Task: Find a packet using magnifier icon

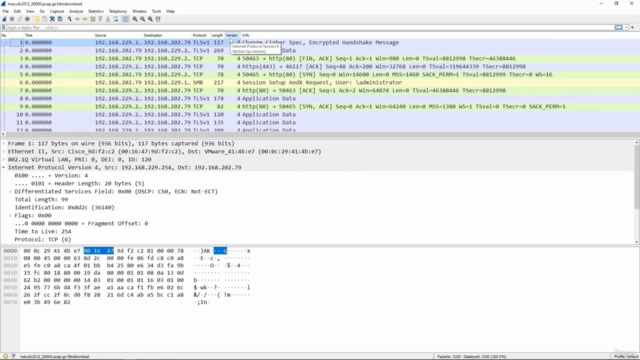Action: tap(70, 19)
